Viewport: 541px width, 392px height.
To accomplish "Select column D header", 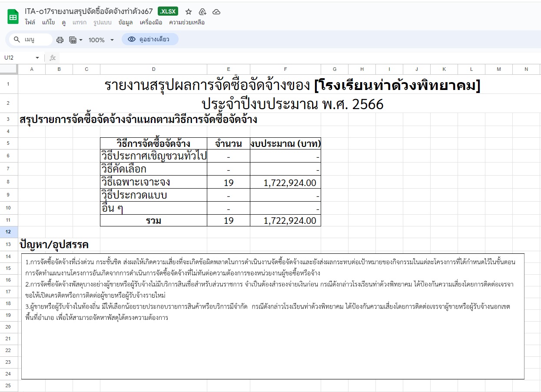I will [x=153, y=69].
